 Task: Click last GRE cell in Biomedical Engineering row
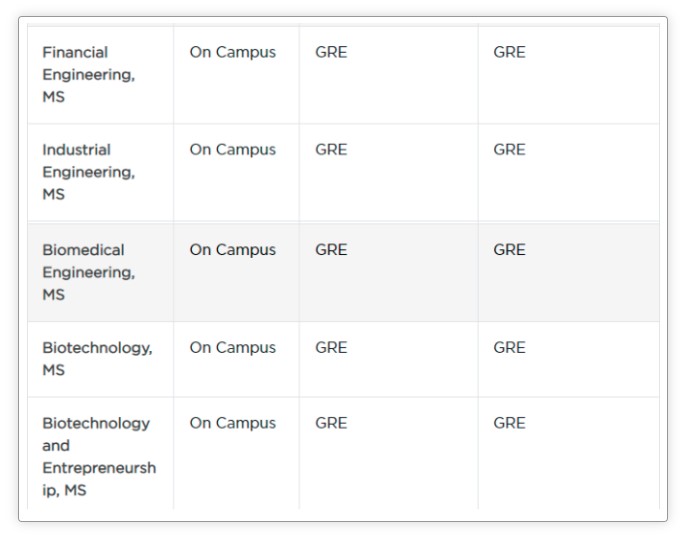[x=509, y=250]
